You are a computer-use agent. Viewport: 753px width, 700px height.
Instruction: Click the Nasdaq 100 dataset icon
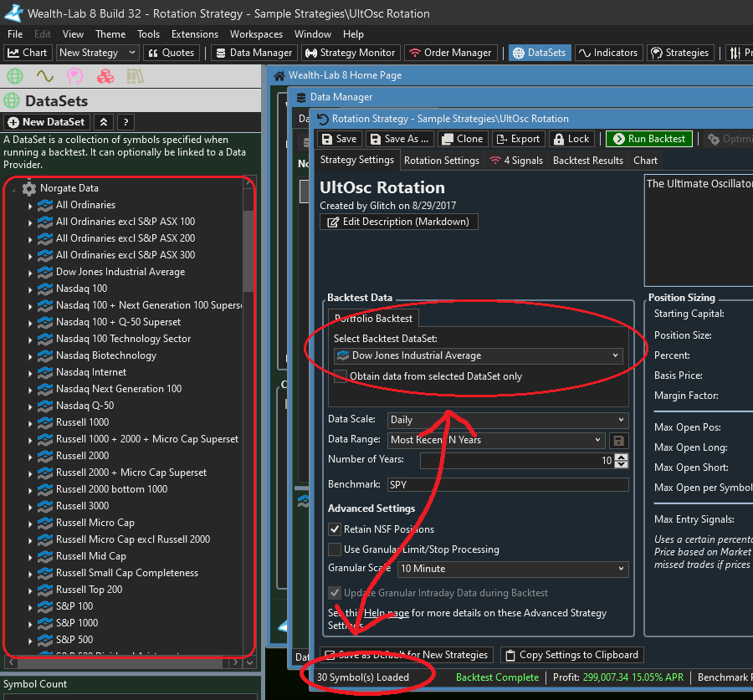pos(45,289)
